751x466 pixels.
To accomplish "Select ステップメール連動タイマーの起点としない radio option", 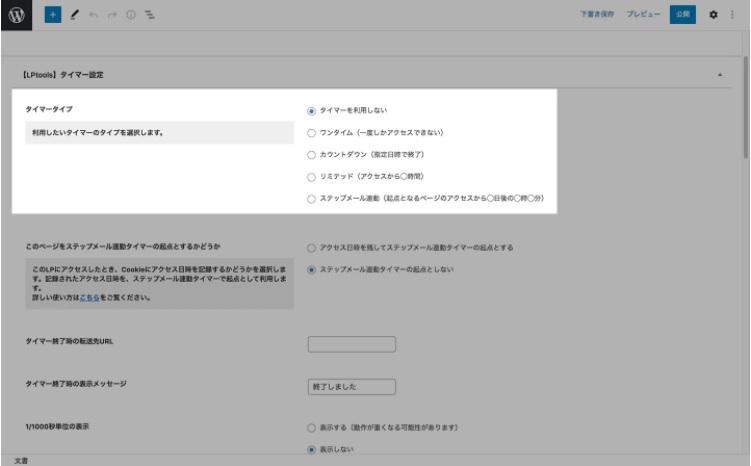I will coord(311,270).
